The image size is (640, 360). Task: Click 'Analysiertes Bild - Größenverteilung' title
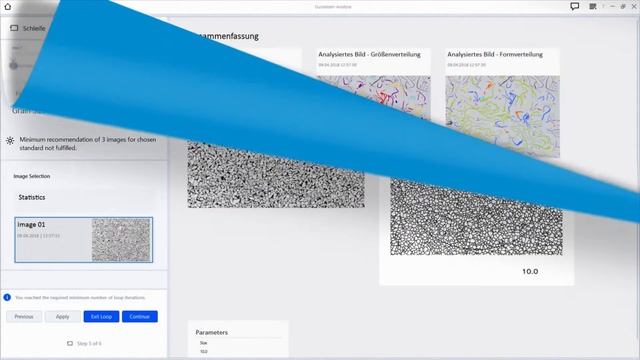[369, 54]
